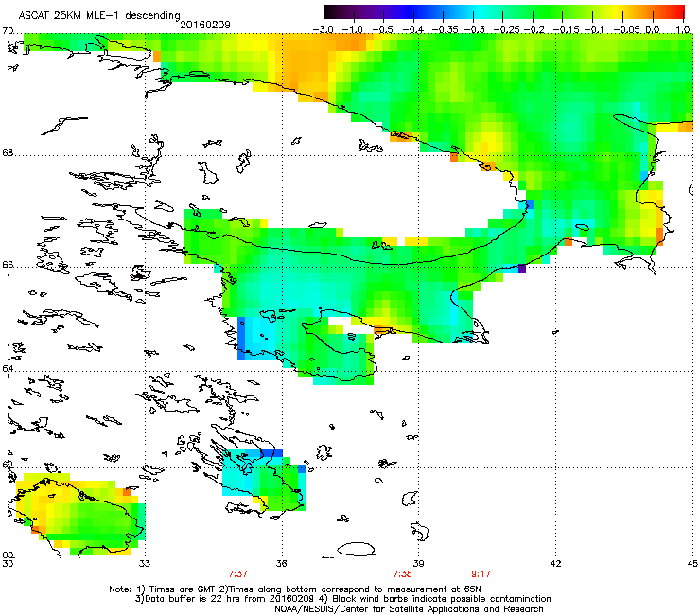Click the date label '20160209' below the title

(205, 25)
